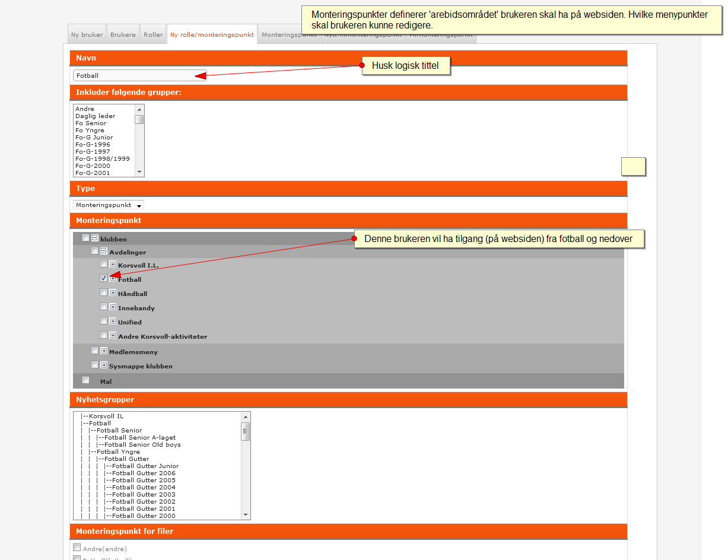Click up arrow of groups list scrollbar
This screenshot has height=560, width=728.
click(139, 109)
